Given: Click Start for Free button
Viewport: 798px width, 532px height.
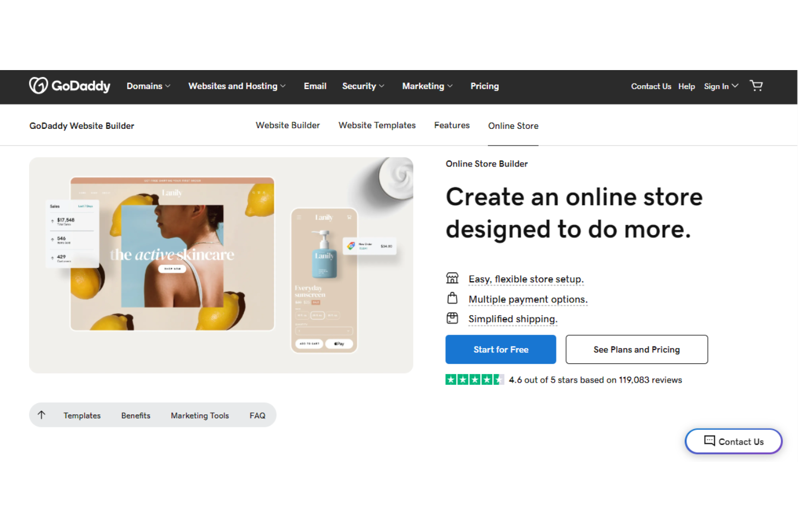Looking at the screenshot, I should point(500,349).
